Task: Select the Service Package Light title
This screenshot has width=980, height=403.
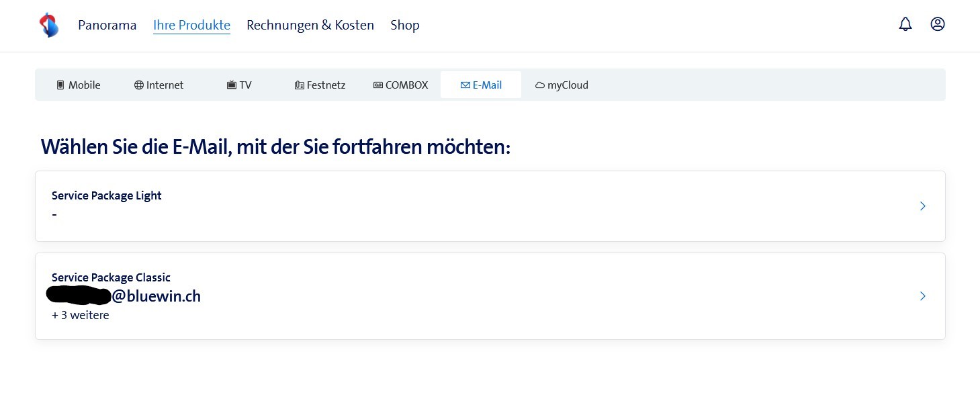Action: pyautogui.click(x=107, y=195)
